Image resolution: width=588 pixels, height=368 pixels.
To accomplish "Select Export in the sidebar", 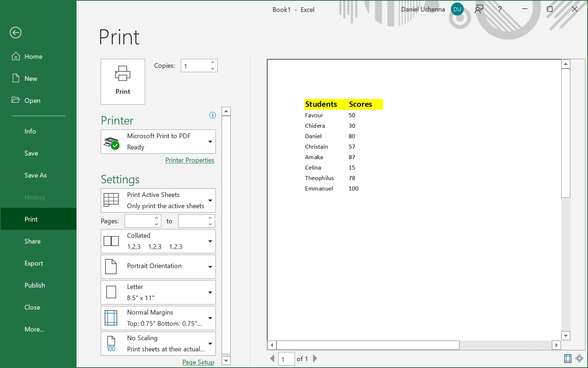I will click(x=34, y=263).
